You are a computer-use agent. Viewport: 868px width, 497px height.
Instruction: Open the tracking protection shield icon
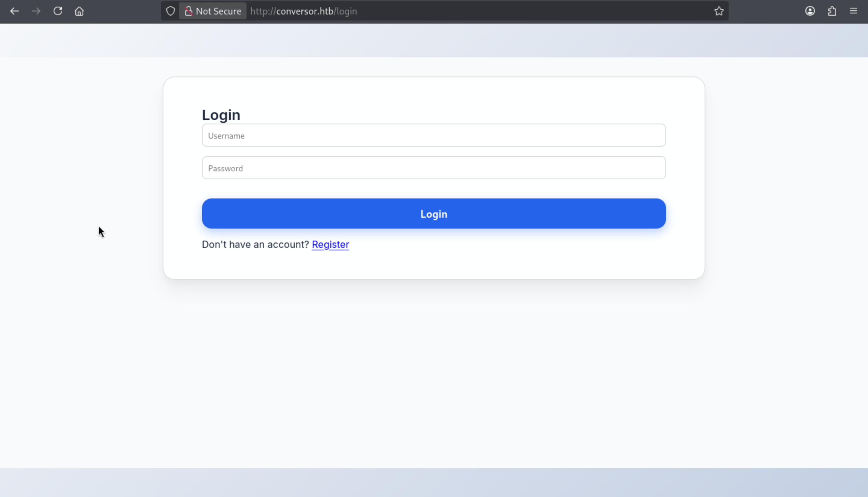[x=171, y=11]
